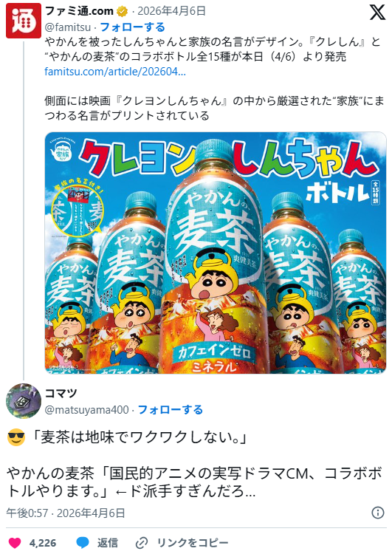Screen dimensions: 392x554
Task: Open the famitsu.com article link
Action: click(x=115, y=72)
